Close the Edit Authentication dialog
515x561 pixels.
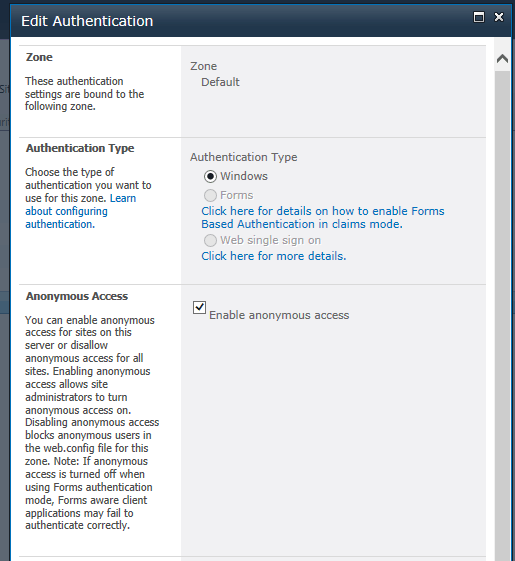(499, 17)
